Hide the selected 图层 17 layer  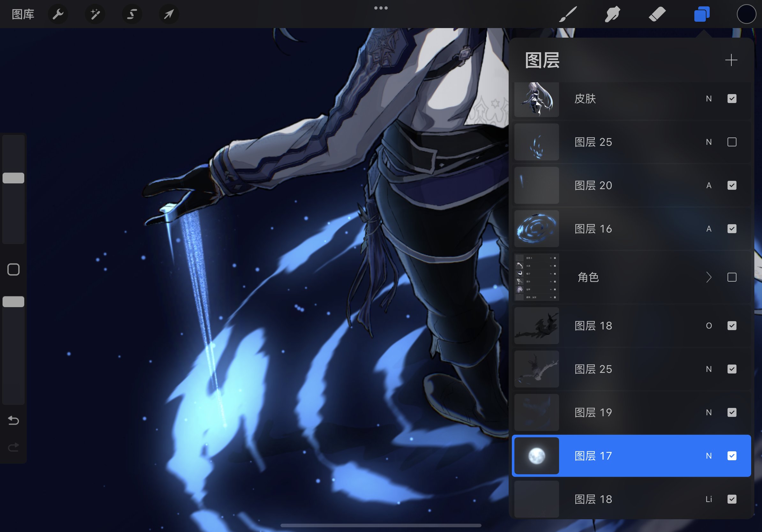point(732,456)
